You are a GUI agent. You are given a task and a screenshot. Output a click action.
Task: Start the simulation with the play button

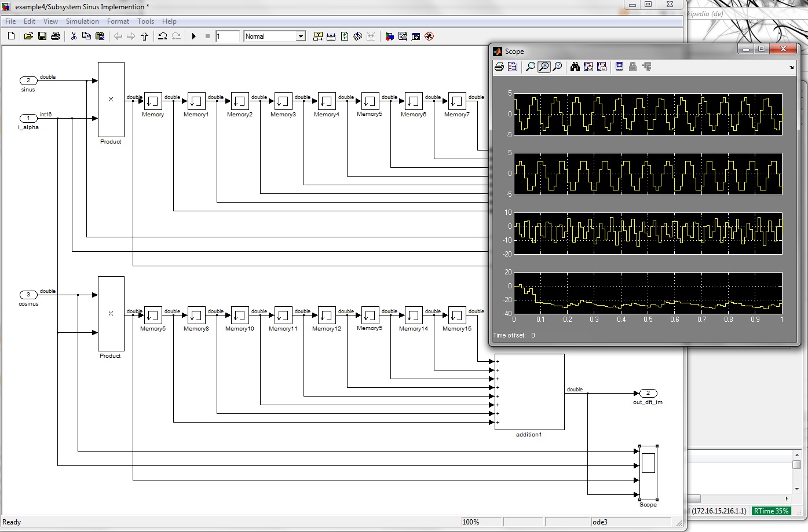(x=194, y=36)
